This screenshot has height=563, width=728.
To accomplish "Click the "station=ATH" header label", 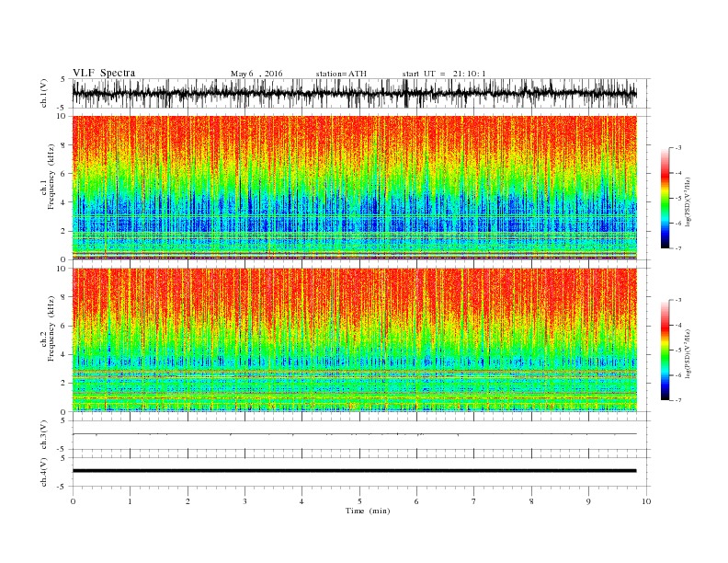I will click(341, 74).
